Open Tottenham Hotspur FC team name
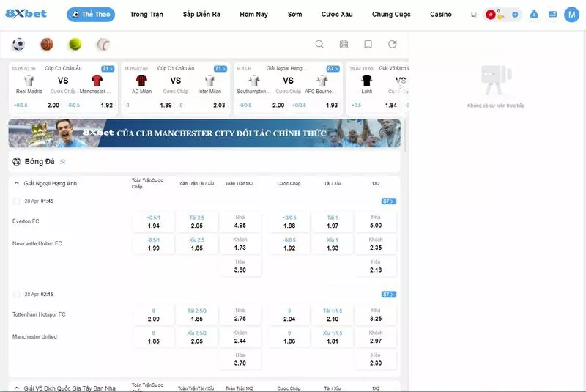 pyautogui.click(x=39, y=314)
